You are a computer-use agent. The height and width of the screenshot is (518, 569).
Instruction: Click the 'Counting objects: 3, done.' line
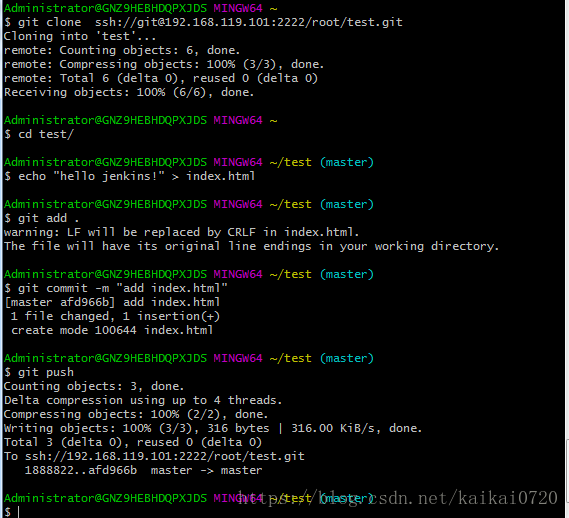[94, 386]
